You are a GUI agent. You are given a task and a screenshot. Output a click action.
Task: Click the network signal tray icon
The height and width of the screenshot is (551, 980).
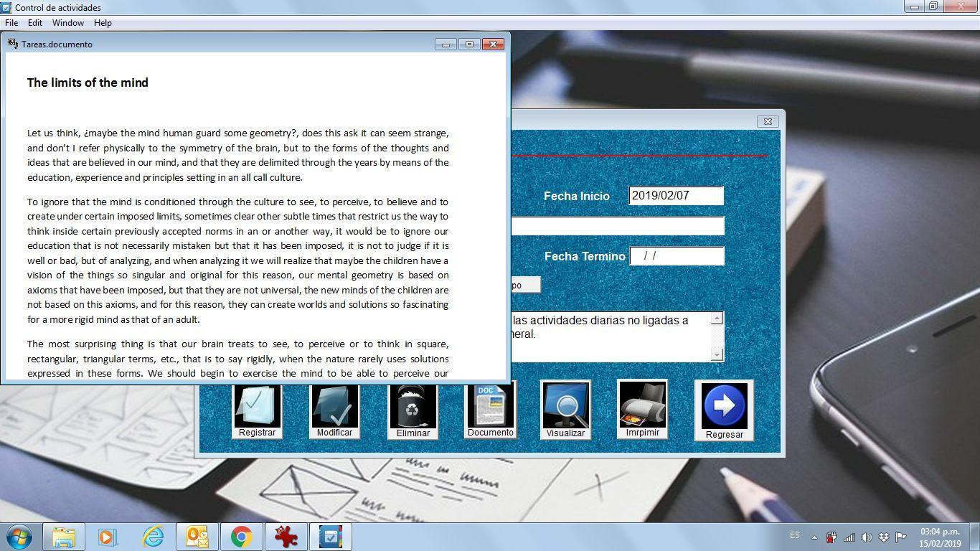849,537
